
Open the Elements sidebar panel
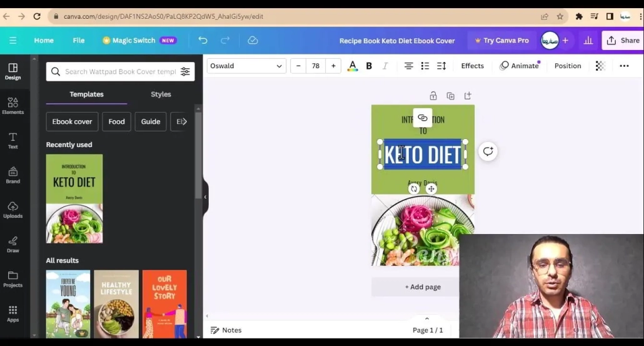[x=13, y=106]
